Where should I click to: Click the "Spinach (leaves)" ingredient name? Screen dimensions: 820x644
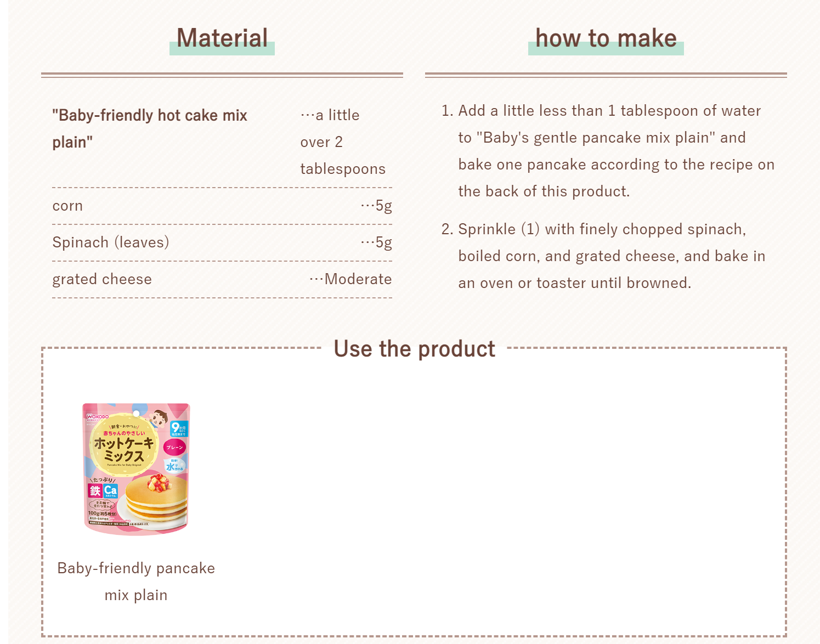click(111, 242)
